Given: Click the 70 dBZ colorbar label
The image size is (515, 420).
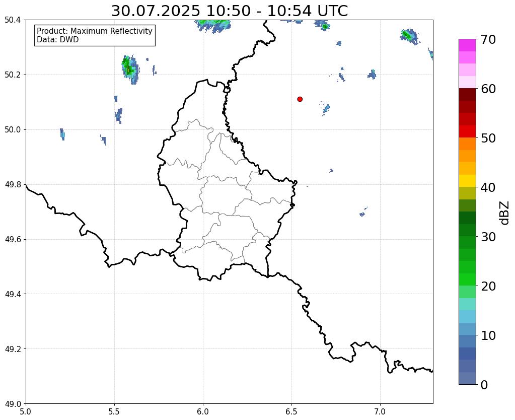Looking at the screenshot, I should click(x=488, y=39).
